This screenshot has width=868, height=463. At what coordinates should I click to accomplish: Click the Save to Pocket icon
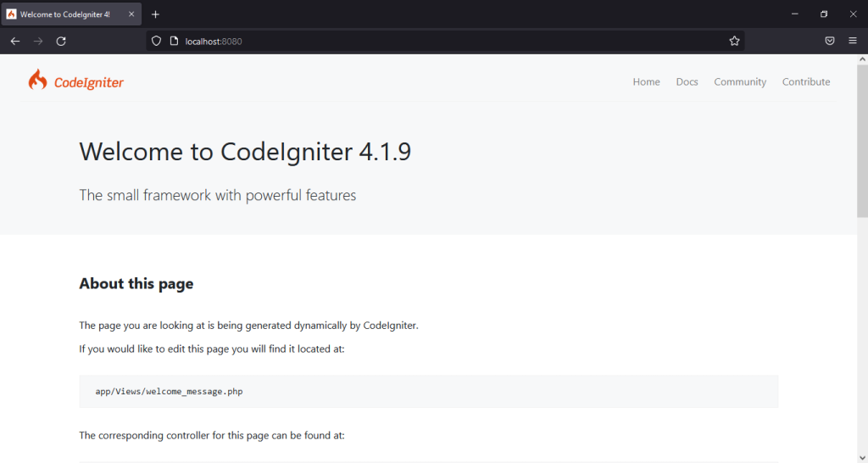(x=831, y=41)
